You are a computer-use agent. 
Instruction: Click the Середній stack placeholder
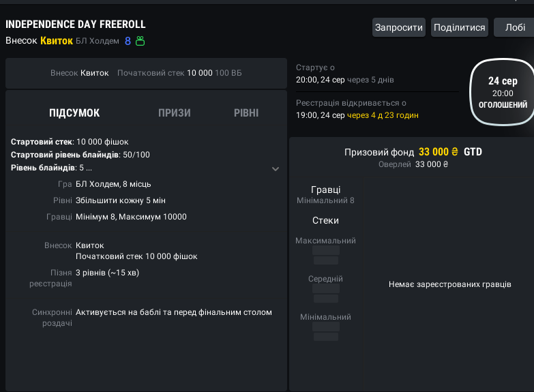click(326, 293)
